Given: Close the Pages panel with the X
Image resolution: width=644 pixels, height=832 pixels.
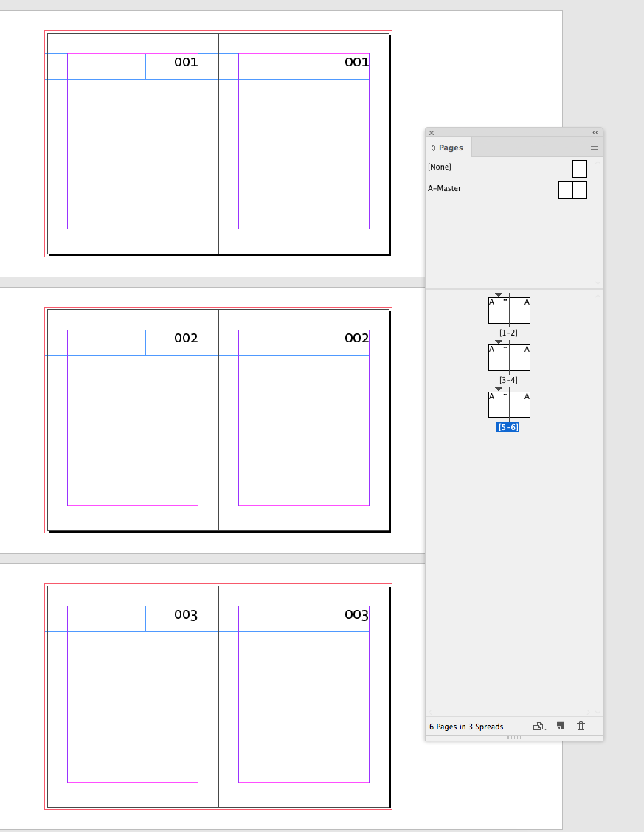Looking at the screenshot, I should (431, 133).
